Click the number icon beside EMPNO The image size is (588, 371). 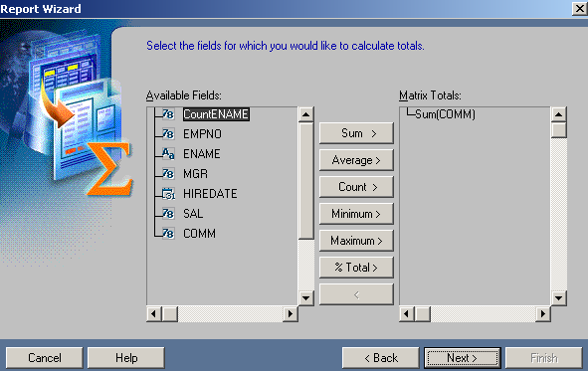click(x=168, y=134)
